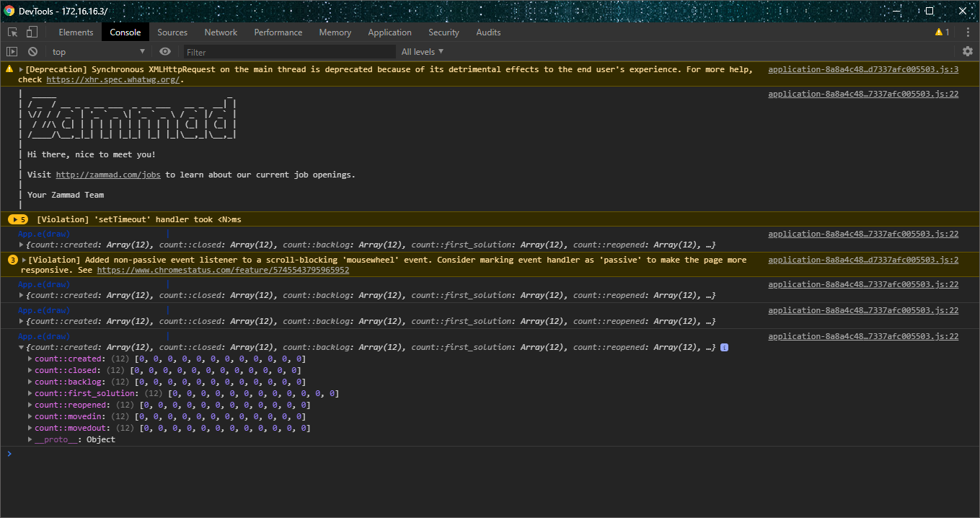Open the Performance panel

[278, 32]
